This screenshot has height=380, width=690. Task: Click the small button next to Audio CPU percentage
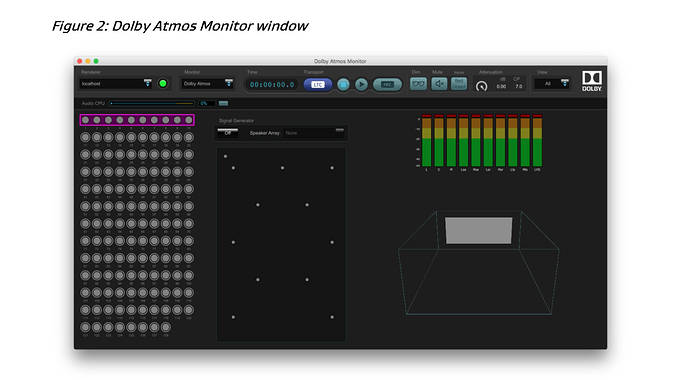[x=223, y=103]
